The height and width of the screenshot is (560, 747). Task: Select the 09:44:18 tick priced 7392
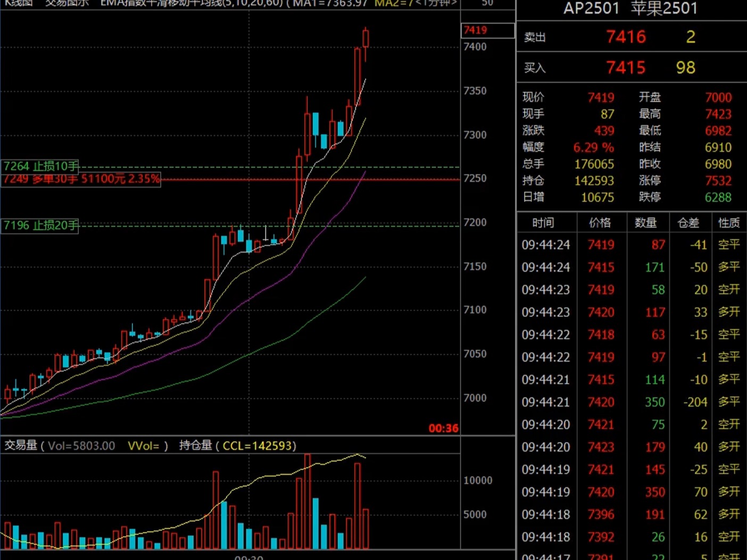coord(631,537)
